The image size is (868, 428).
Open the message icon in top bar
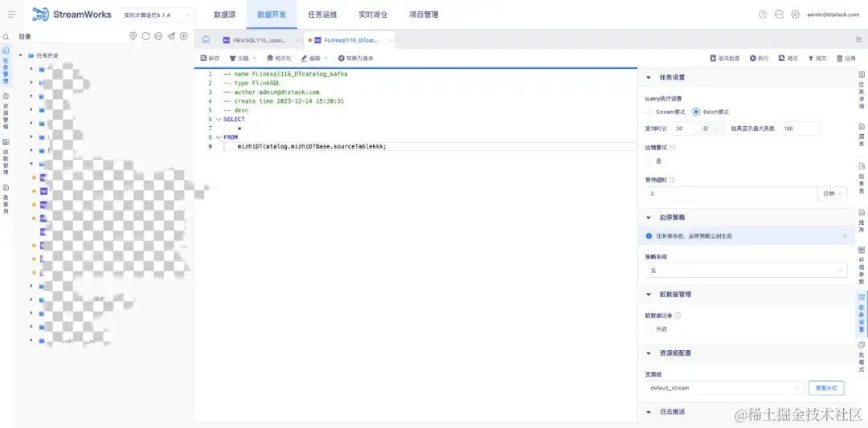tap(779, 15)
